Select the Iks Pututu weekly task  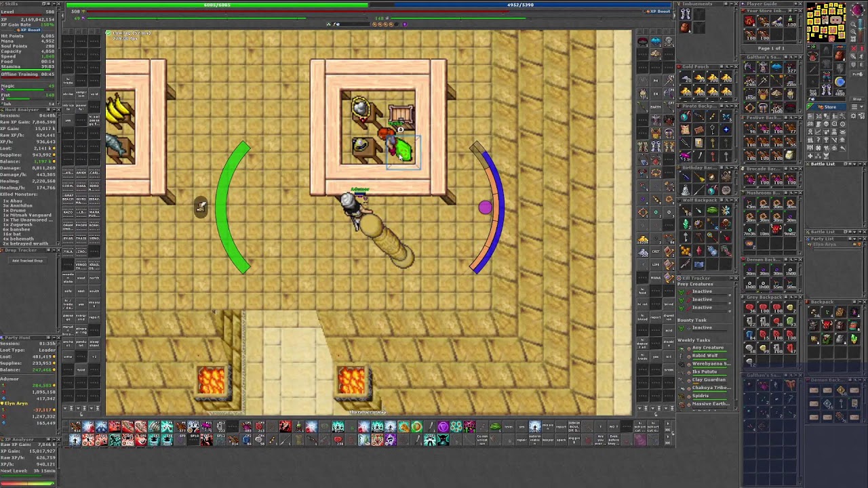pos(705,371)
